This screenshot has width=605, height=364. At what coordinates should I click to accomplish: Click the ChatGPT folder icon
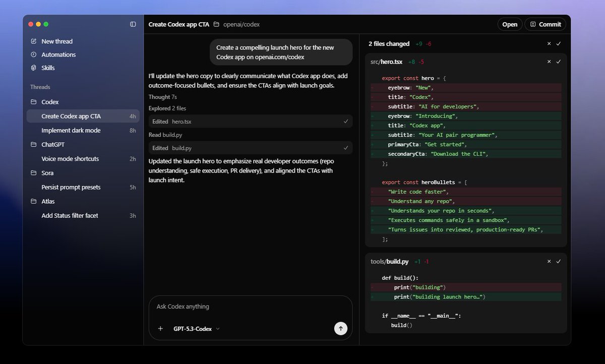click(34, 144)
